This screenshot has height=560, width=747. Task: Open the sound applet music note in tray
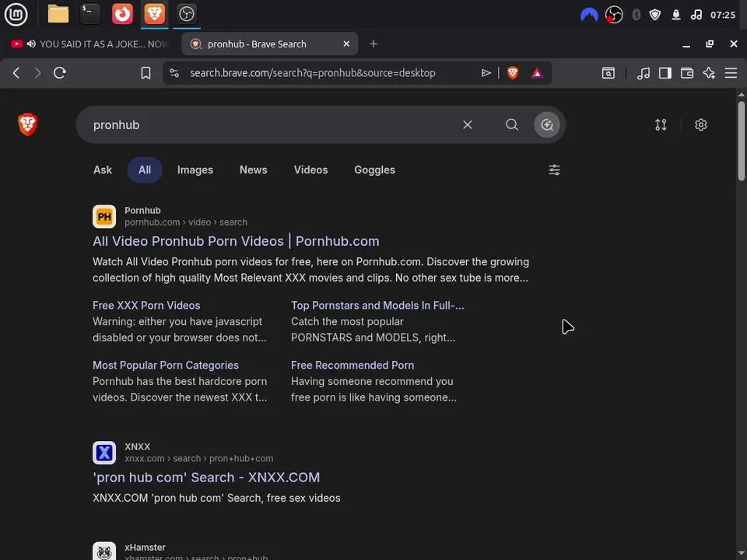point(696,15)
